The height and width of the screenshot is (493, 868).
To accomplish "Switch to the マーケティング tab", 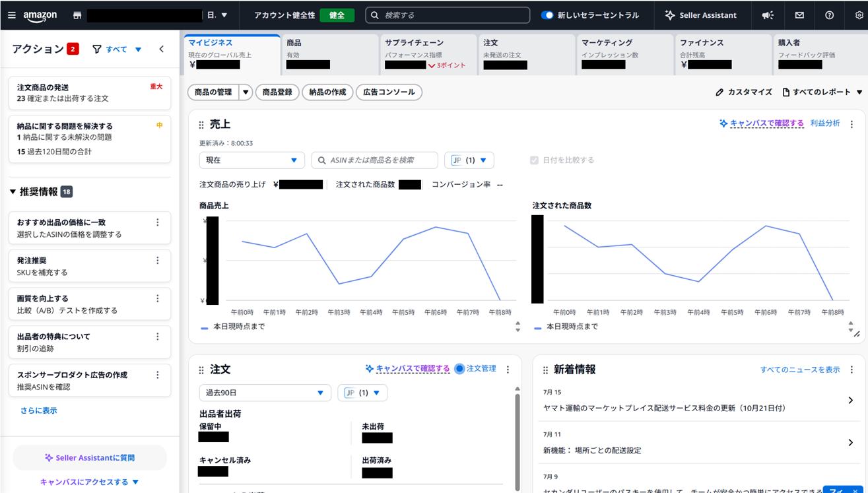I will [624, 53].
